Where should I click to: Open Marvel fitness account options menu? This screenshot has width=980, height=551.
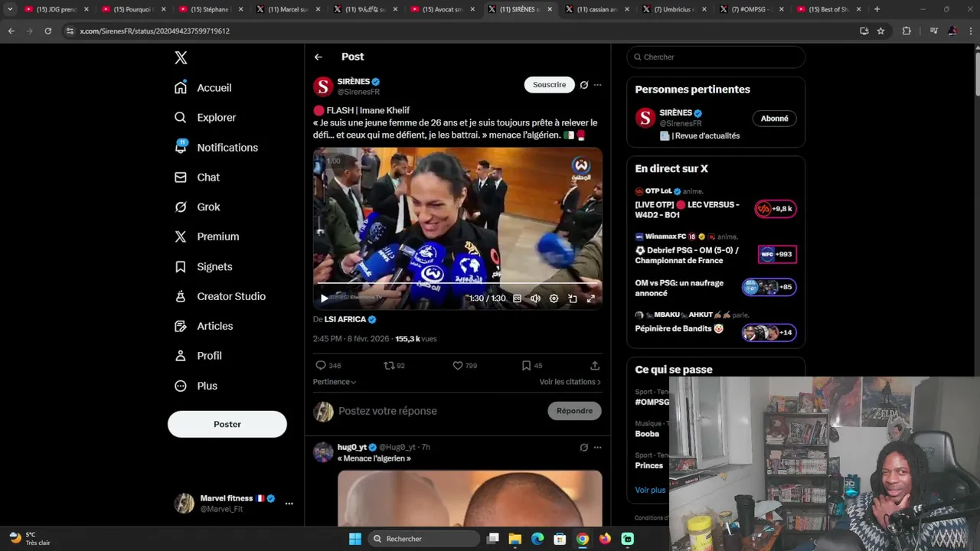pyautogui.click(x=289, y=504)
